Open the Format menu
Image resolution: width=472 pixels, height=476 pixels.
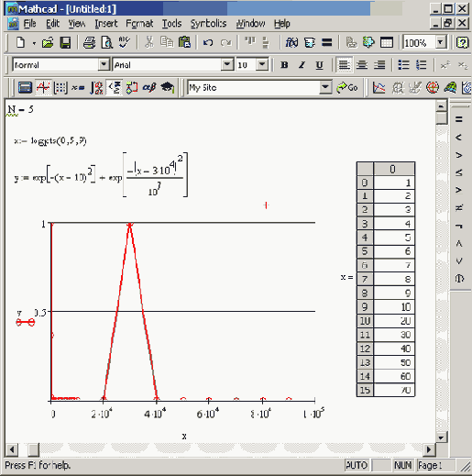(139, 23)
